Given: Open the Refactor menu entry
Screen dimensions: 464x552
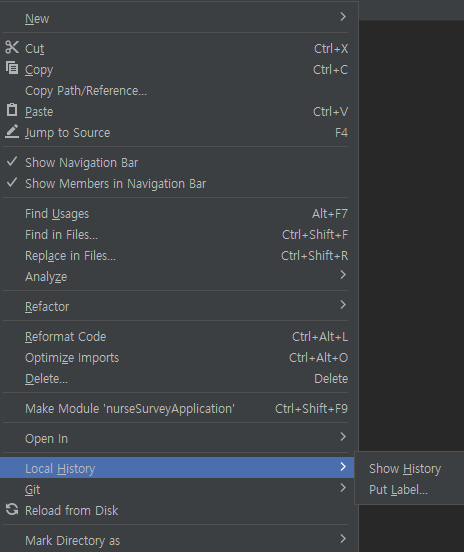Looking at the screenshot, I should coord(177,307).
